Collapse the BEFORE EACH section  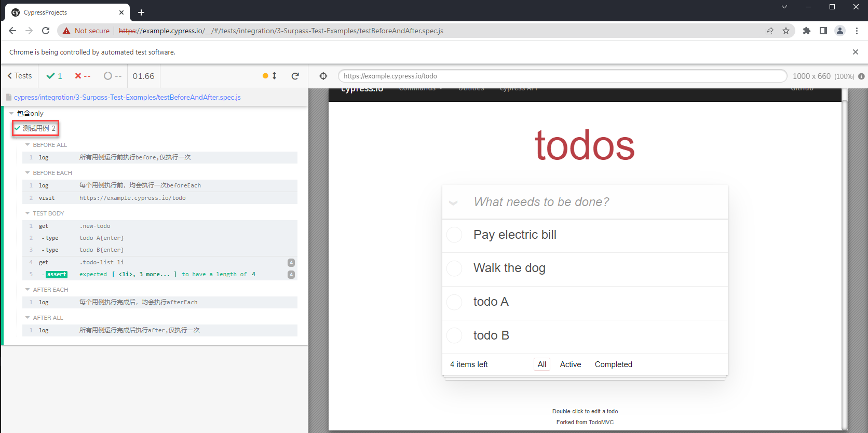(28, 173)
